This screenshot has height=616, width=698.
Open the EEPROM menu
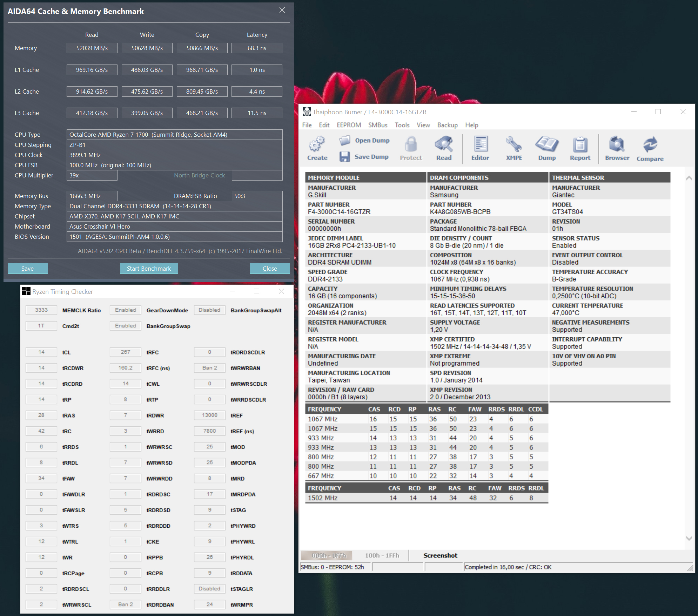[349, 125]
